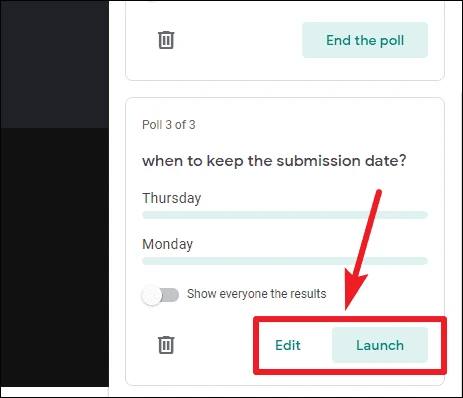Click the Thursday results progress bar

[x=285, y=215]
